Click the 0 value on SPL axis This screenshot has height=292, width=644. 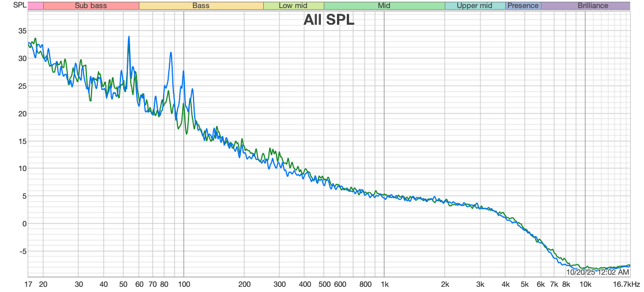pyautogui.click(x=24, y=224)
